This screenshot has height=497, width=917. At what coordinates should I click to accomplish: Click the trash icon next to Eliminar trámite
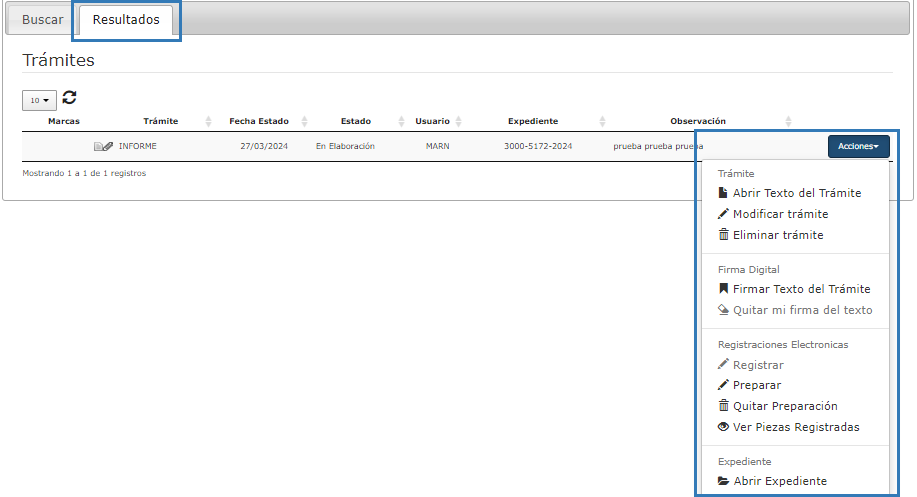(x=723, y=235)
